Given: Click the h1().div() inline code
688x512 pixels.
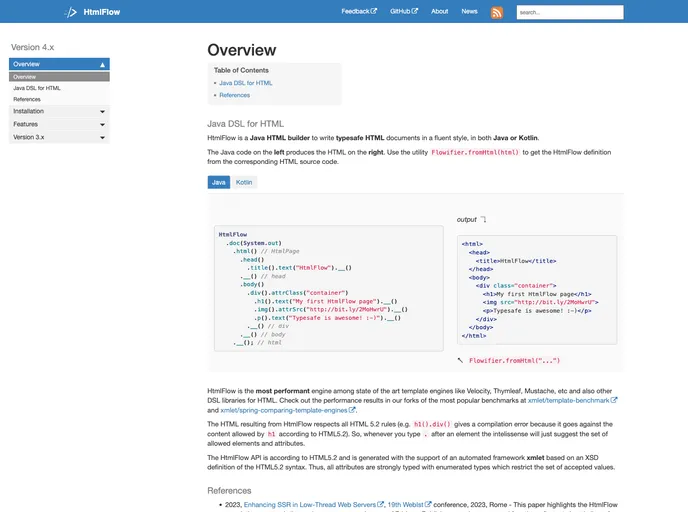Looking at the screenshot, I should coord(432,424).
